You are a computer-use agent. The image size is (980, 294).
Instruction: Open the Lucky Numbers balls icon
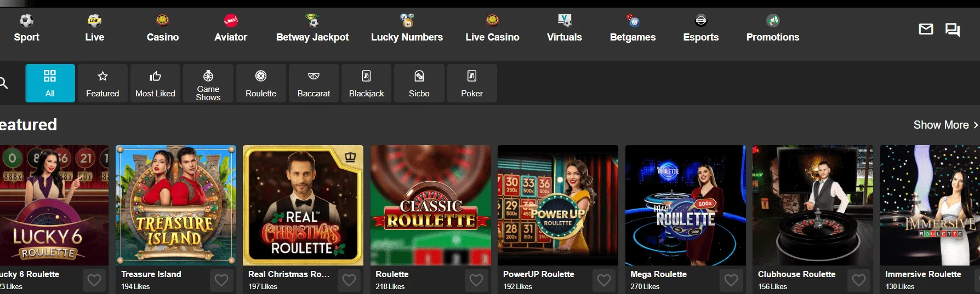point(407,21)
